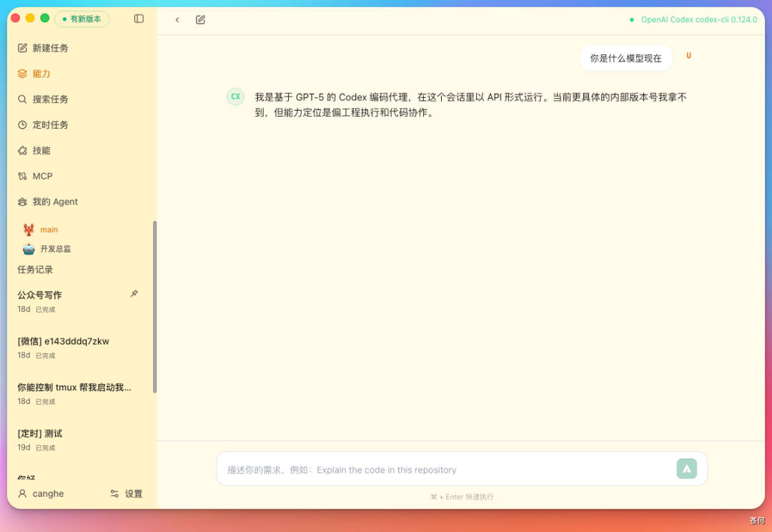The height and width of the screenshot is (532, 772).
Task: Open 设置 next to canghe
Action: coord(127,493)
